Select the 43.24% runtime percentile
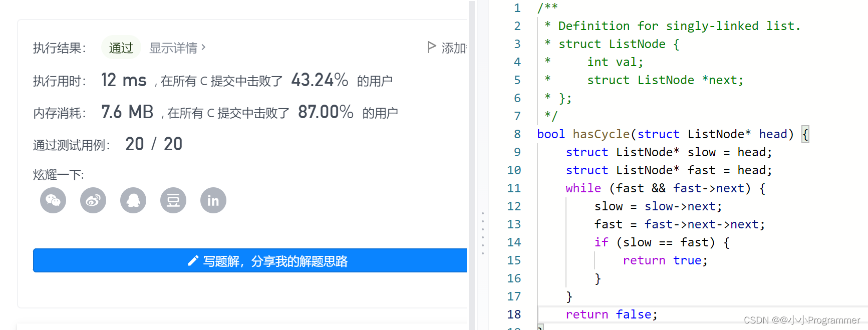Viewport: 868px width, 330px height. 320,80
